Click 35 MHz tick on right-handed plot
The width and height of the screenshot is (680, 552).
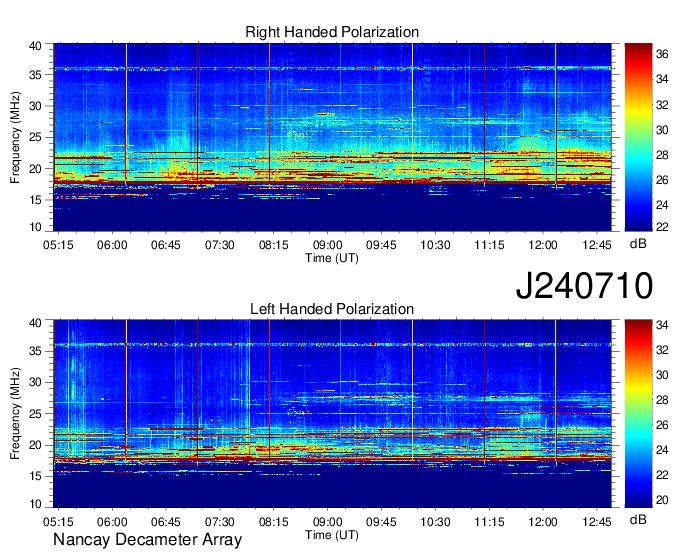coord(36,75)
